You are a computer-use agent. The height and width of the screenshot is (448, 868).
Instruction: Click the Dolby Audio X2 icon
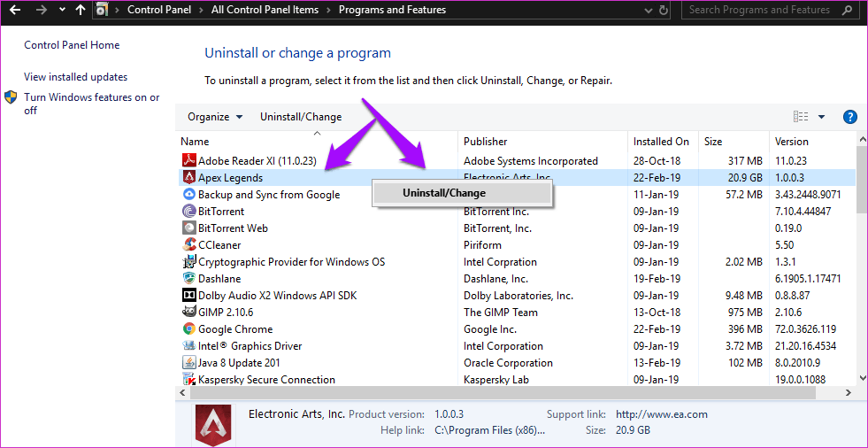(x=189, y=295)
